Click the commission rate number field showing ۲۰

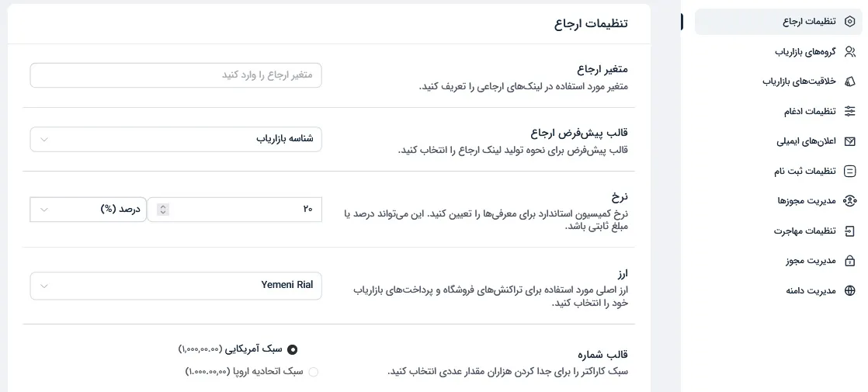tap(234, 210)
